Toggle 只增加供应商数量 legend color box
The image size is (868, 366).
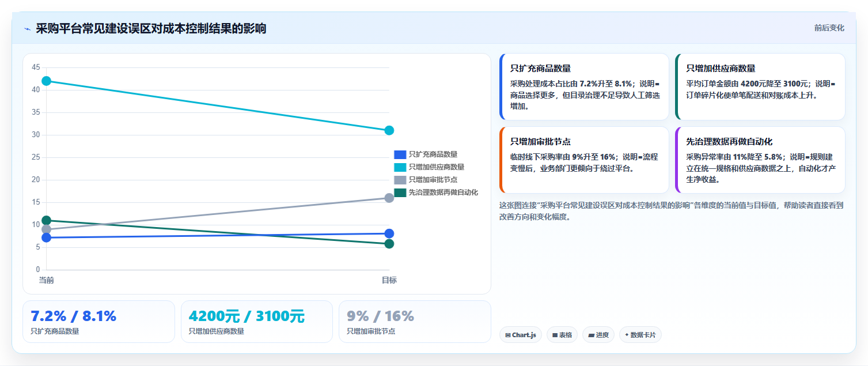click(x=400, y=167)
